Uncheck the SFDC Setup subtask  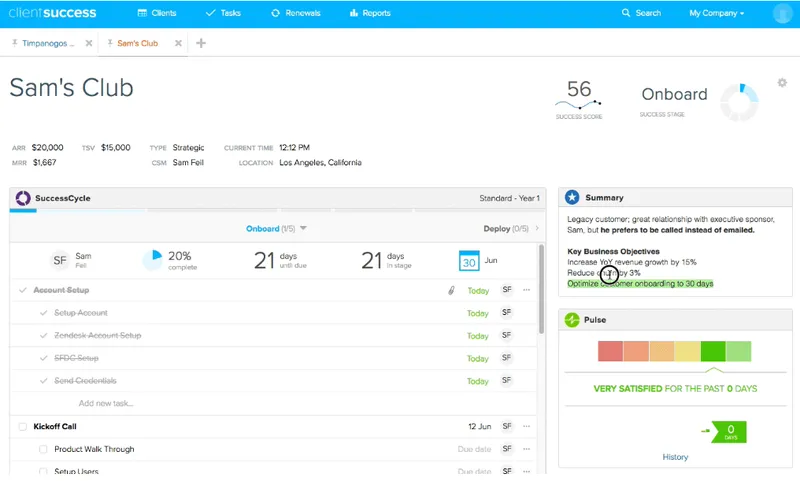pos(43,358)
